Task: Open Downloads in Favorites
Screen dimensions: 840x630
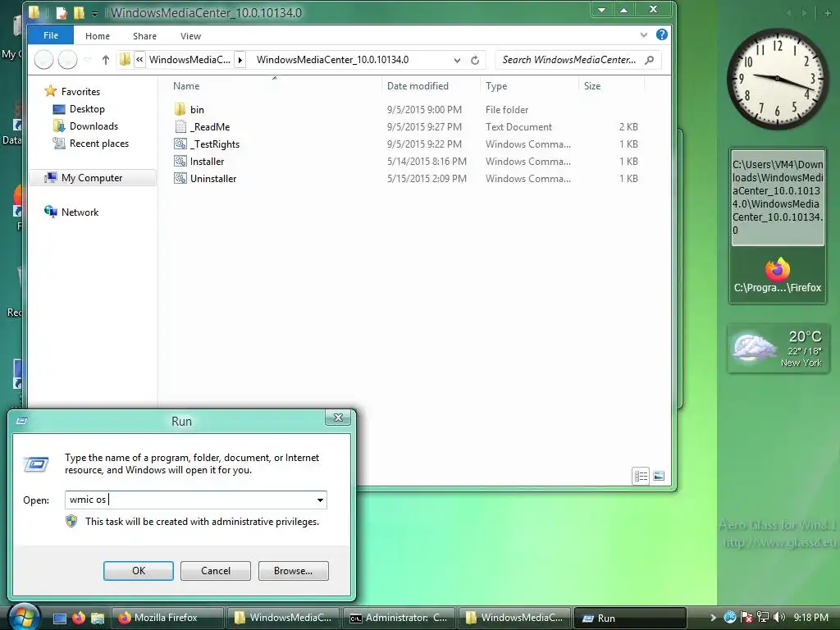Action: click(94, 126)
